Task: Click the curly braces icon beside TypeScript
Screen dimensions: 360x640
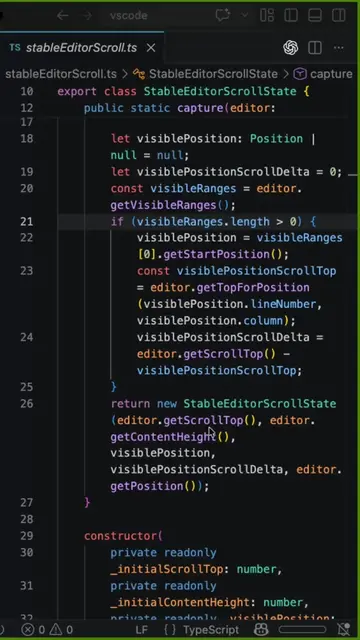Action: pyautogui.click(x=170, y=629)
